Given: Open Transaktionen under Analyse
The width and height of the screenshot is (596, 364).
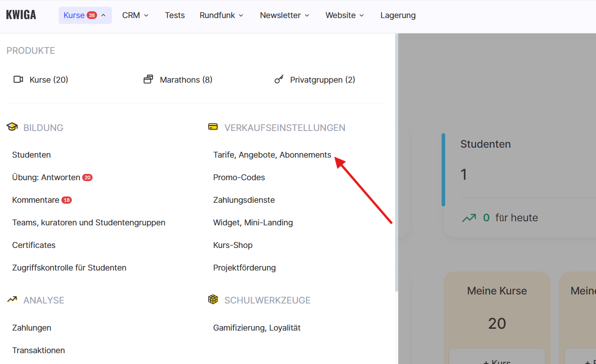Looking at the screenshot, I should click(x=38, y=350).
